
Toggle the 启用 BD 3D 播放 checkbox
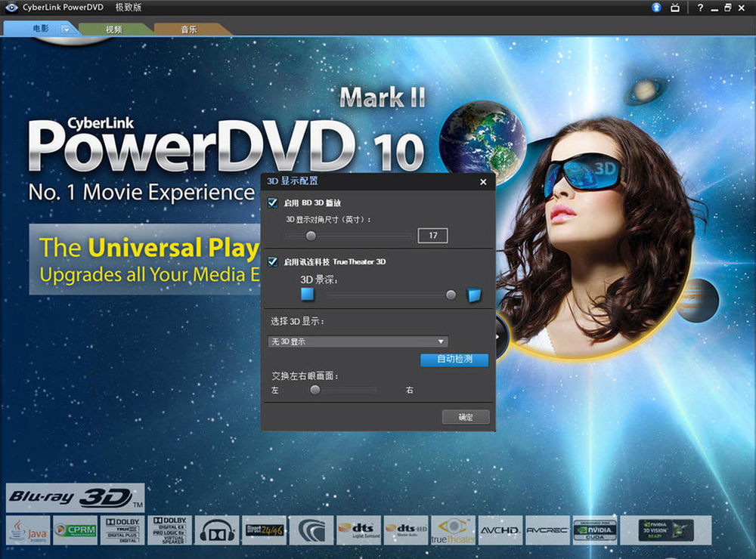(x=273, y=203)
